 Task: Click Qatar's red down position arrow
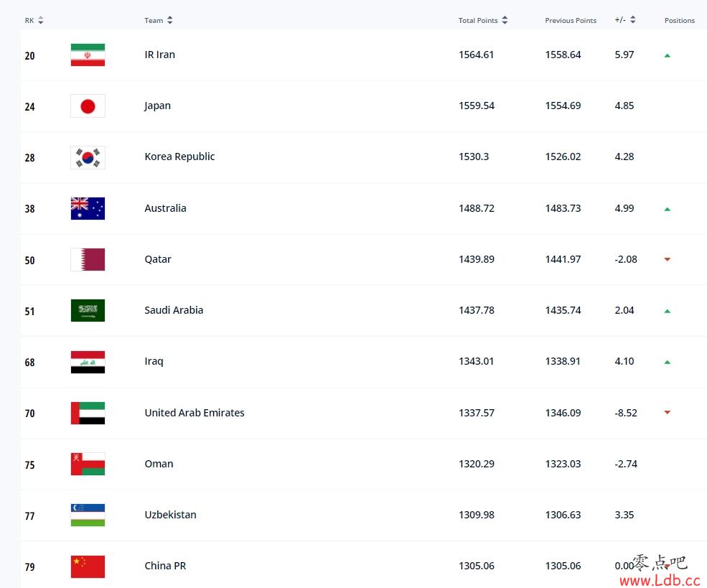(668, 259)
